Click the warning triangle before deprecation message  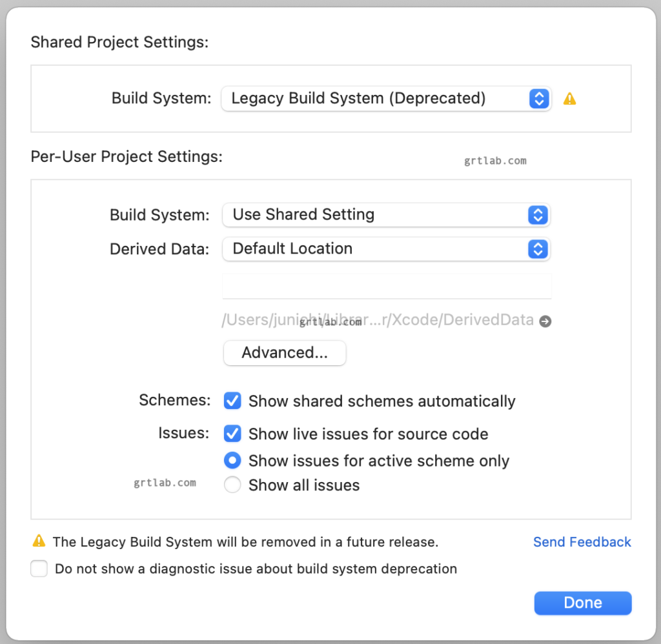pos(39,542)
